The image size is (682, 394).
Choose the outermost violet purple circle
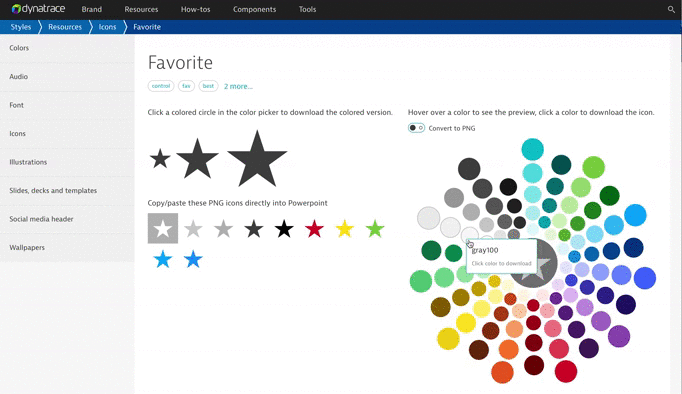pyautogui.click(x=618, y=336)
